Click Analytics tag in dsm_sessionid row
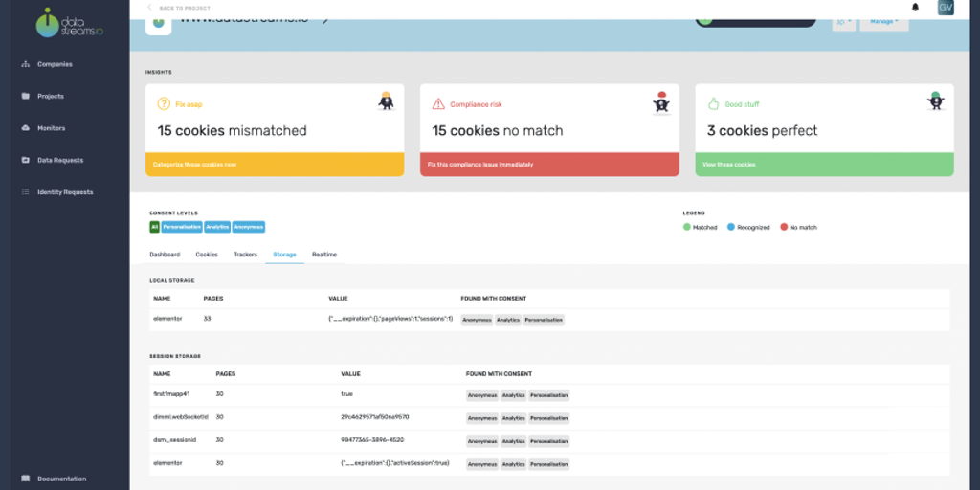This screenshot has width=980, height=490. point(514,441)
